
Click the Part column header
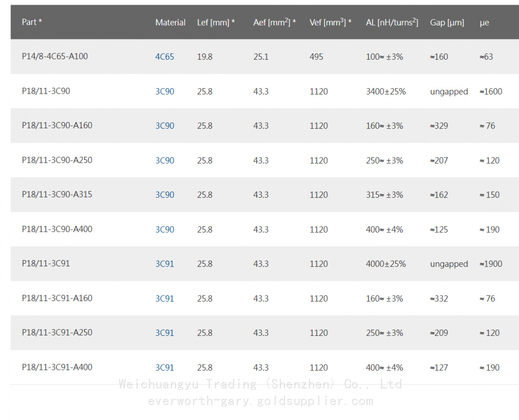click(x=32, y=22)
